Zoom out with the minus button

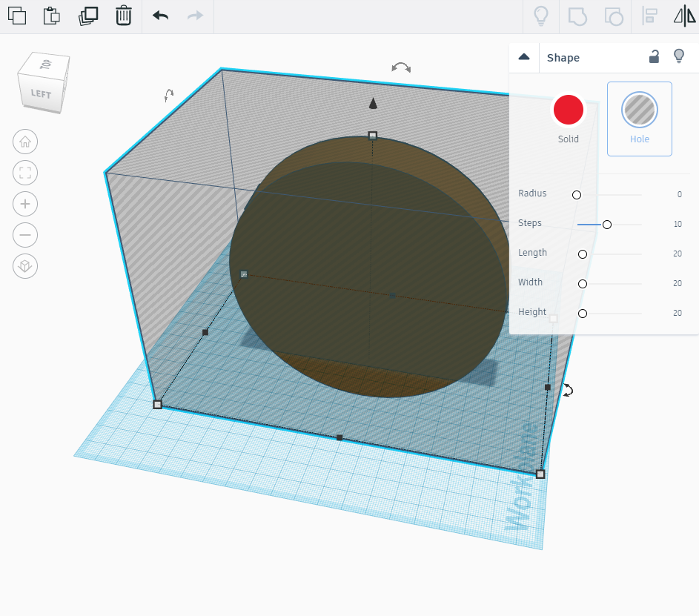point(24,235)
